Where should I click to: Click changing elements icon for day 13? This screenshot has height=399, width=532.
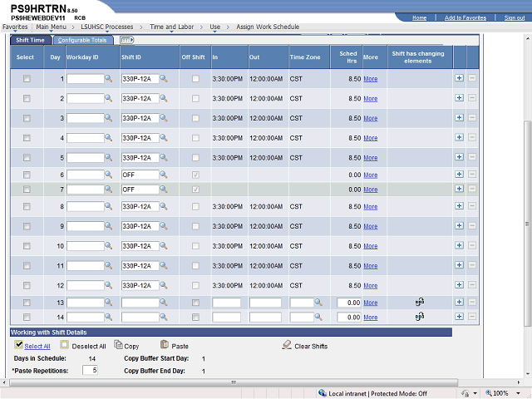pos(420,302)
